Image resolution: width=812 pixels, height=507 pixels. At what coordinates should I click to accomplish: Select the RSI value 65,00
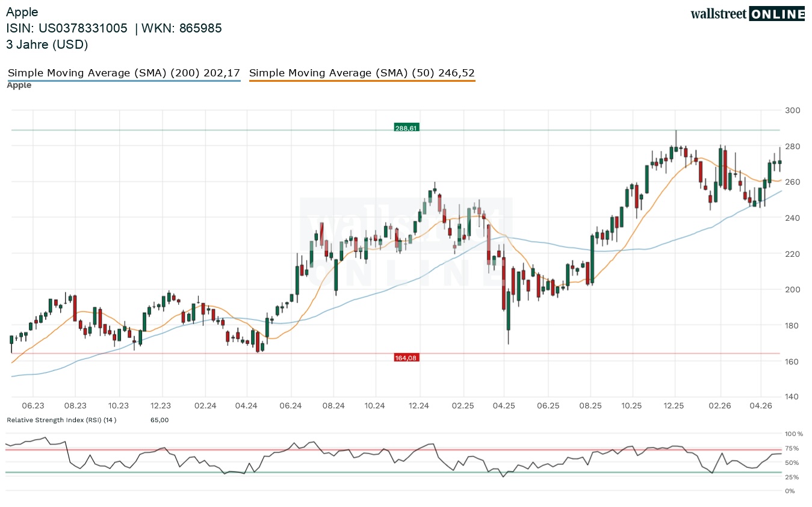point(160,420)
